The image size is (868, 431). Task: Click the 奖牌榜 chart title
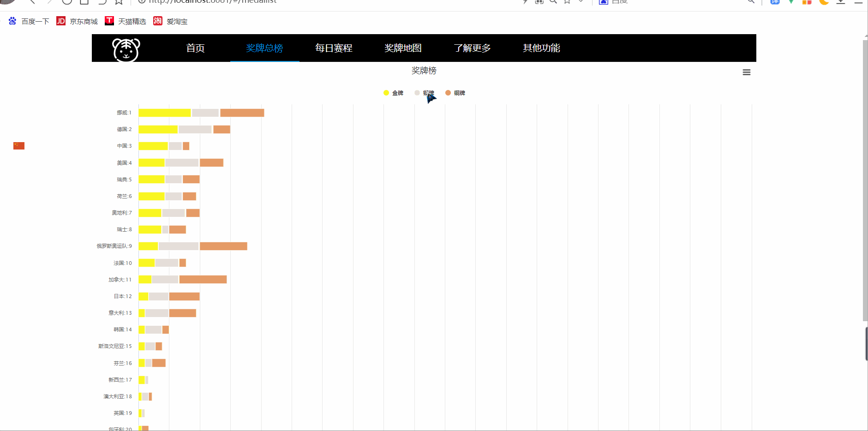(x=424, y=71)
